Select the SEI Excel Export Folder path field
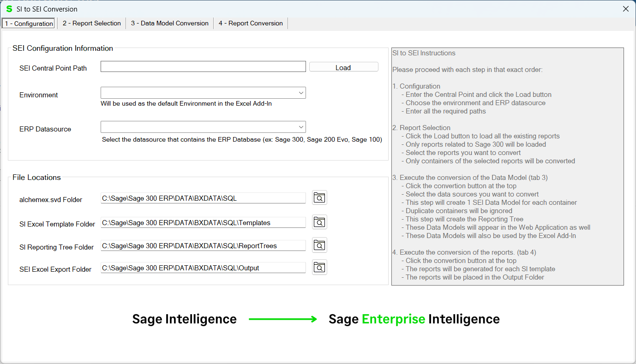 [203, 268]
